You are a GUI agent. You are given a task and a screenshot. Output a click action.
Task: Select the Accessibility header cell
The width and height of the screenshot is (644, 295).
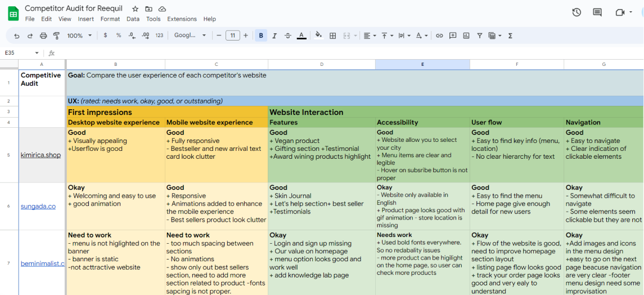point(422,122)
